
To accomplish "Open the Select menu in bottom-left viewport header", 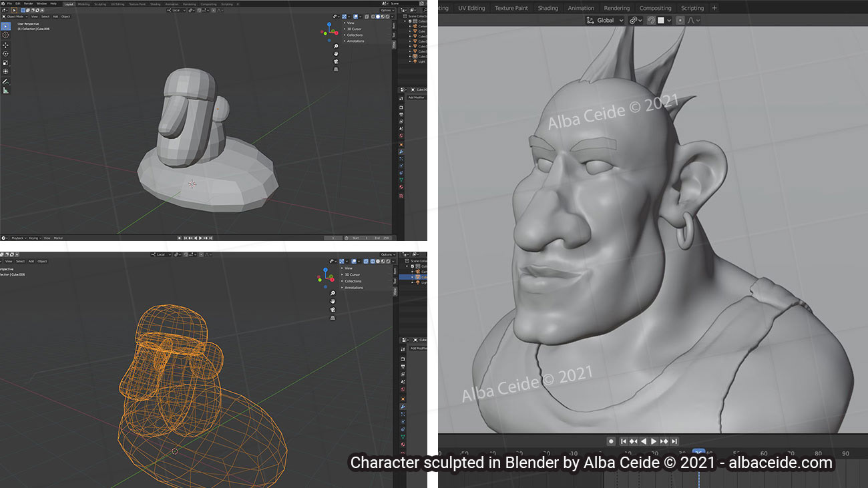I will pos(21,261).
